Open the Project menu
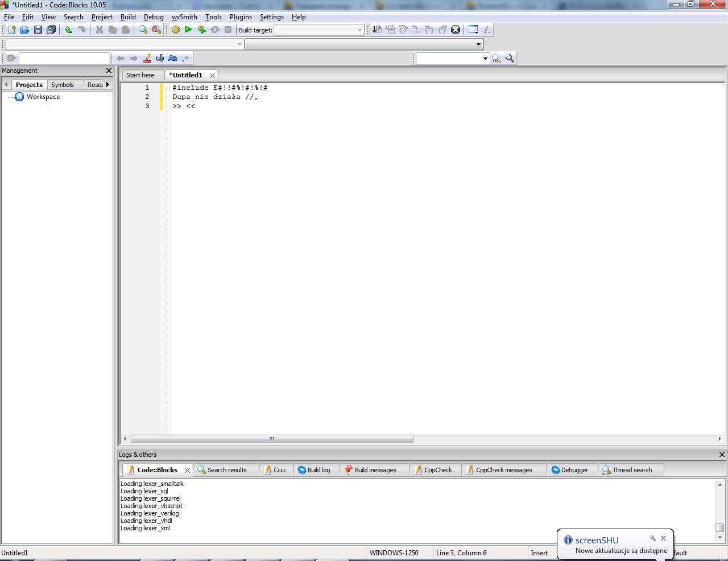The height and width of the screenshot is (561, 728). click(x=102, y=17)
